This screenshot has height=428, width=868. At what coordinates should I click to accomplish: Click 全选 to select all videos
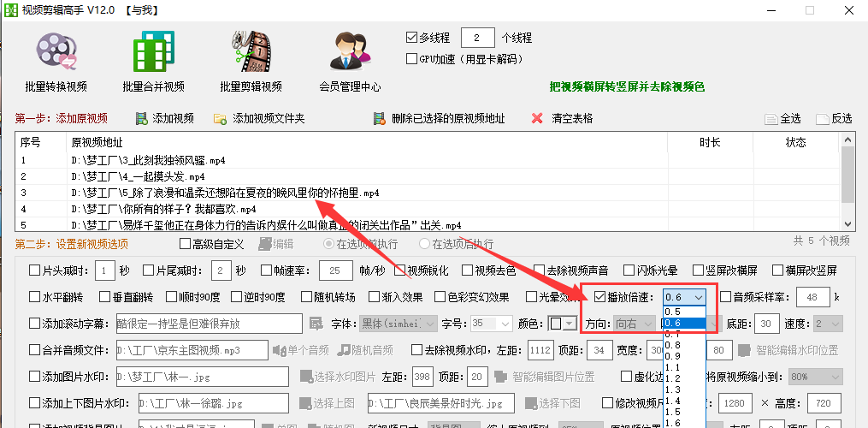(x=782, y=119)
